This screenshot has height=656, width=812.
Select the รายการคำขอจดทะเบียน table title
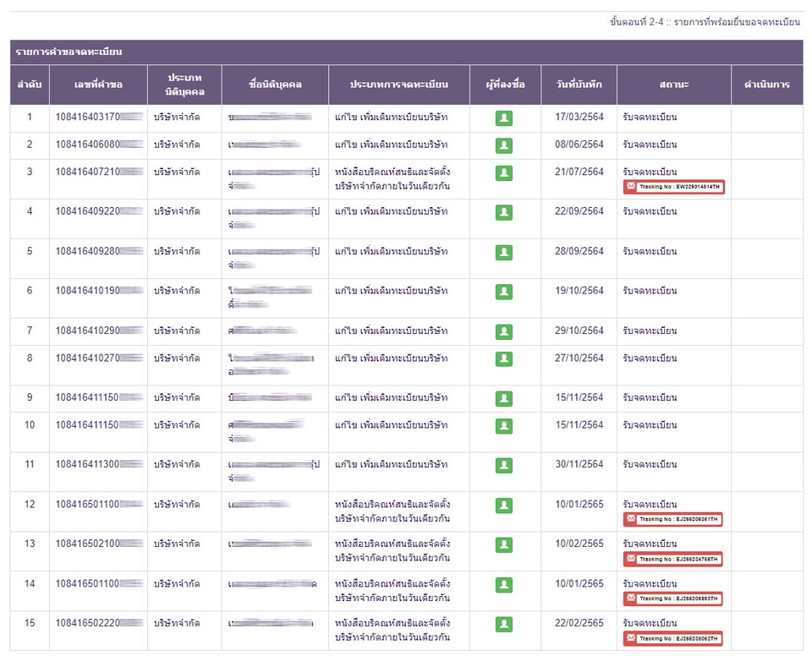[69, 52]
